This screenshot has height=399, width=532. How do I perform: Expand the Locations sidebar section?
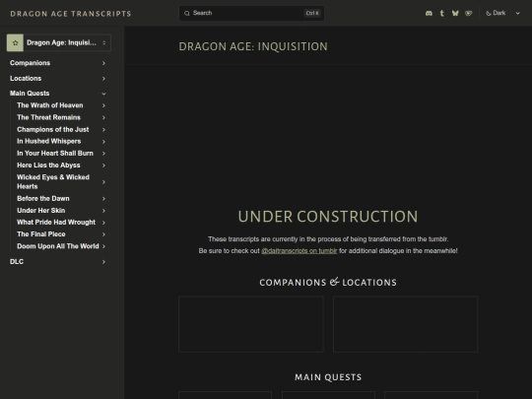coord(58,79)
